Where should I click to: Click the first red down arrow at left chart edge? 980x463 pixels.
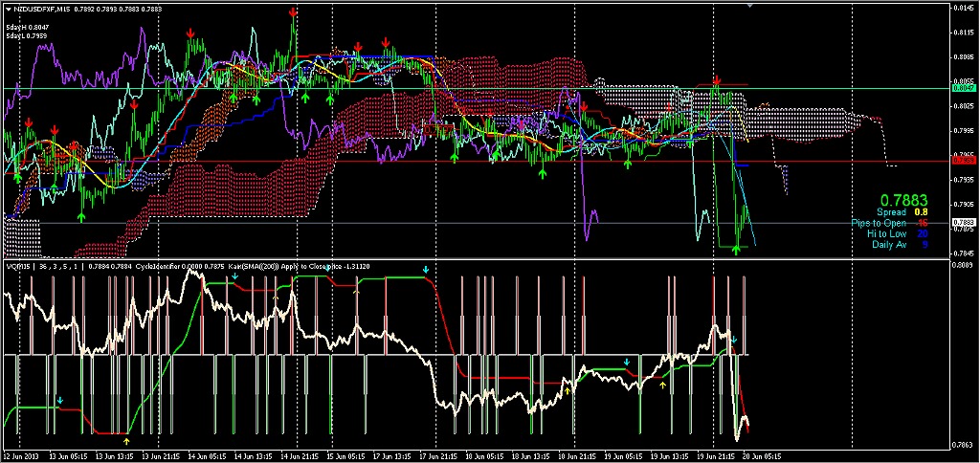(30, 122)
